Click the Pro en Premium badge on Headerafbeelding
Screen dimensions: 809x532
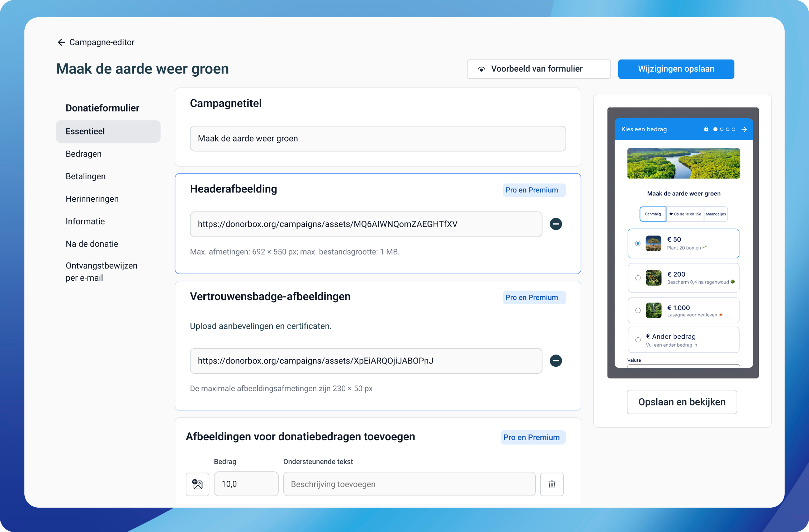tap(534, 190)
